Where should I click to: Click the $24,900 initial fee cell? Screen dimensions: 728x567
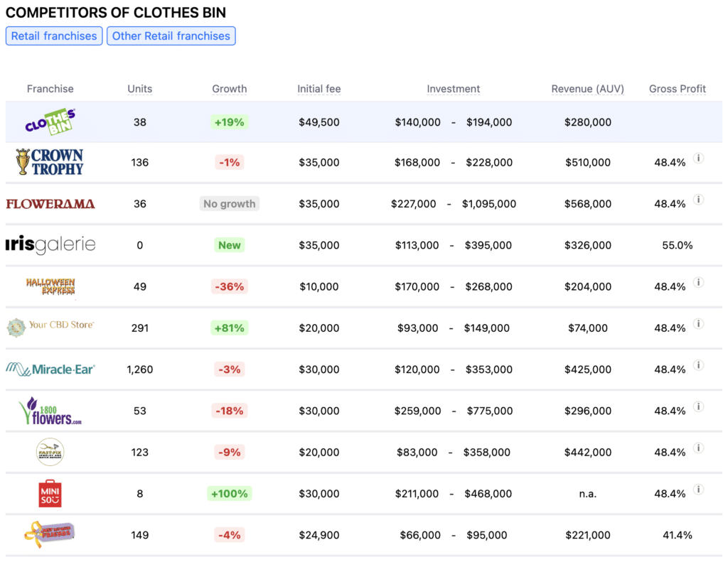click(x=319, y=535)
